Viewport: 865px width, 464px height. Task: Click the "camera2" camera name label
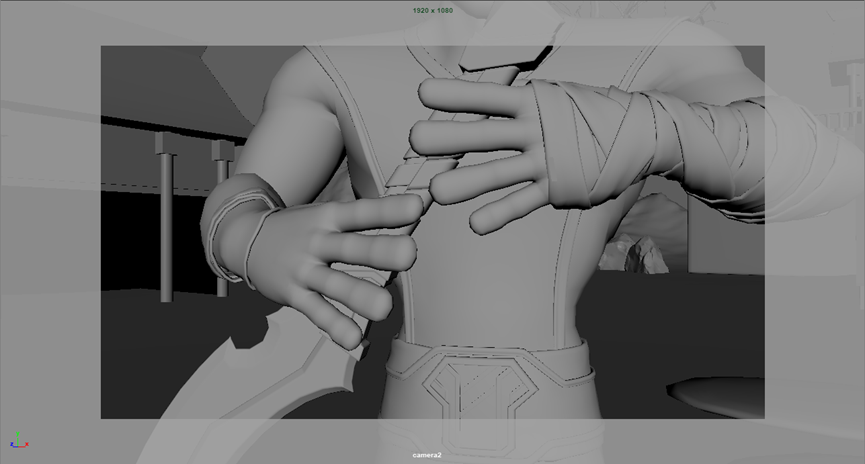(427, 455)
